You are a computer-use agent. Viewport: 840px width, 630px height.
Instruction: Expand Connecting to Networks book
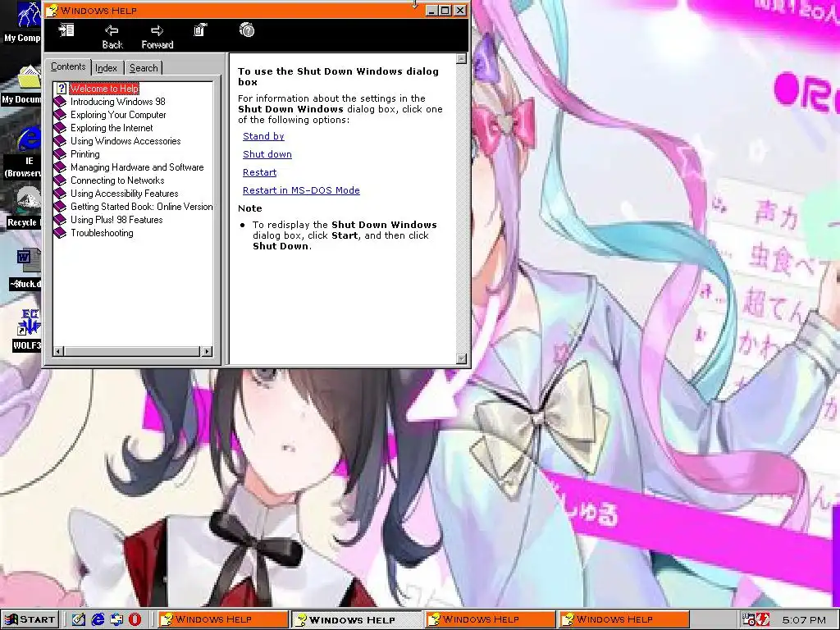click(117, 180)
